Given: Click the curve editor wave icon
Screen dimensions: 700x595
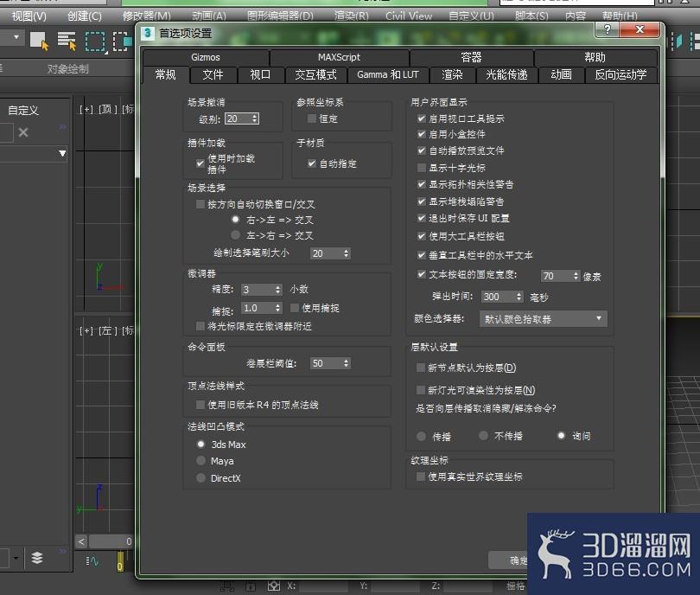Looking at the screenshot, I should (92, 560).
